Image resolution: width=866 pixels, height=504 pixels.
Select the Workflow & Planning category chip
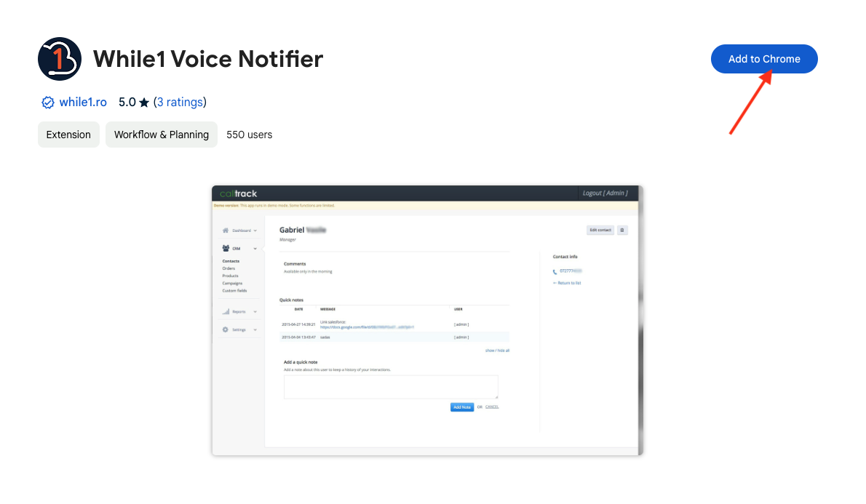(x=162, y=135)
